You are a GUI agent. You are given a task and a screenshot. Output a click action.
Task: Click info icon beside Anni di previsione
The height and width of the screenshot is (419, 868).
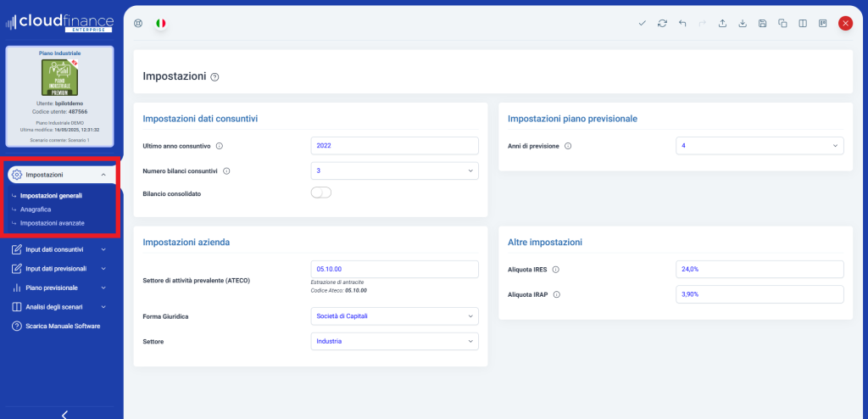pyautogui.click(x=568, y=147)
